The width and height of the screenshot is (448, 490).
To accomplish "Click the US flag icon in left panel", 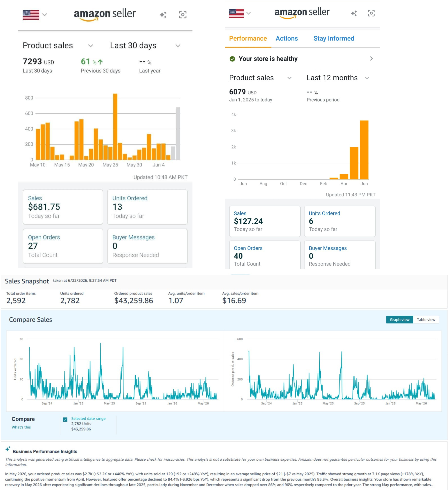I will click(x=31, y=15).
